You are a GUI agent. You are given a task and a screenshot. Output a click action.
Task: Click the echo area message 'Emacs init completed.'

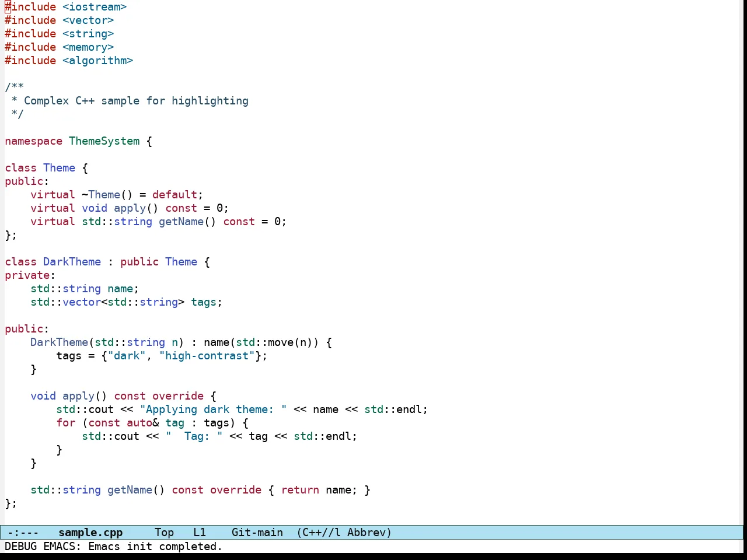point(155,547)
